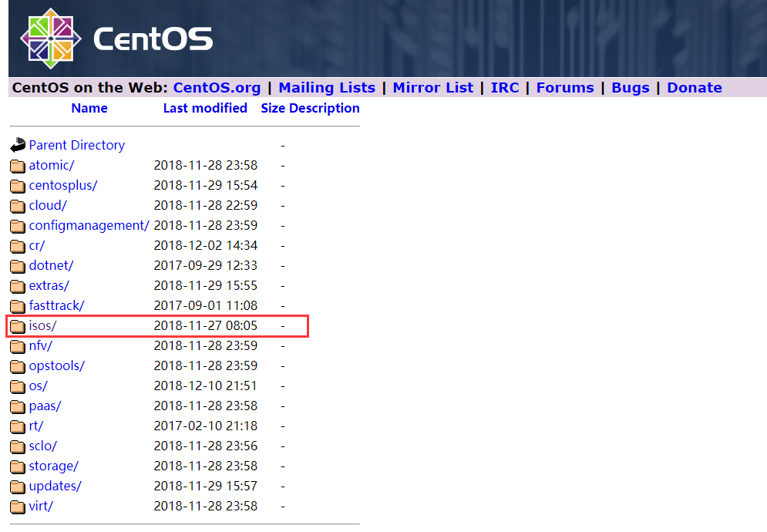The width and height of the screenshot is (767, 532).
Task: Open the virt/ directory link
Action: 41,507
